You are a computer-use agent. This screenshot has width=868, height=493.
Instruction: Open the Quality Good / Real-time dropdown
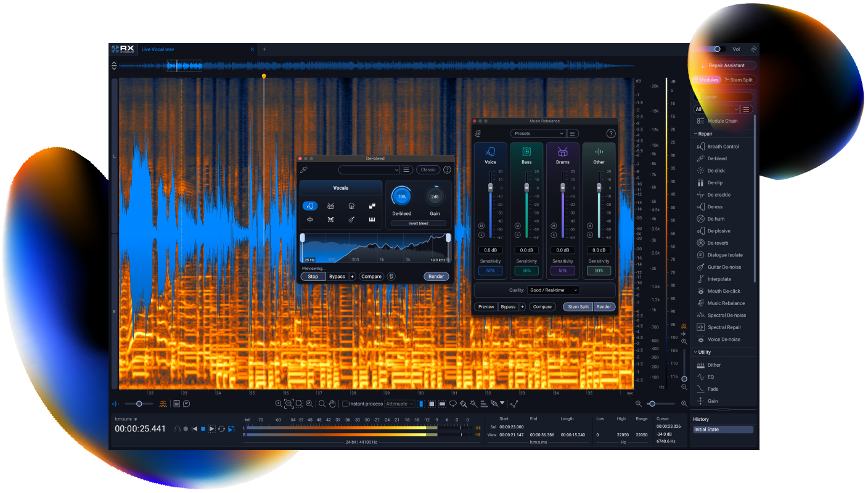pyautogui.click(x=554, y=290)
